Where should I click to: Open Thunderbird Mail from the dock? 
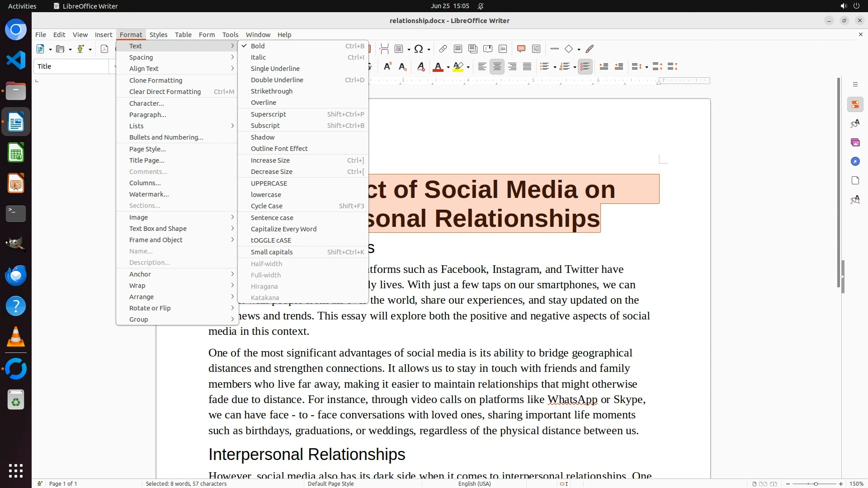pyautogui.click(x=16, y=275)
